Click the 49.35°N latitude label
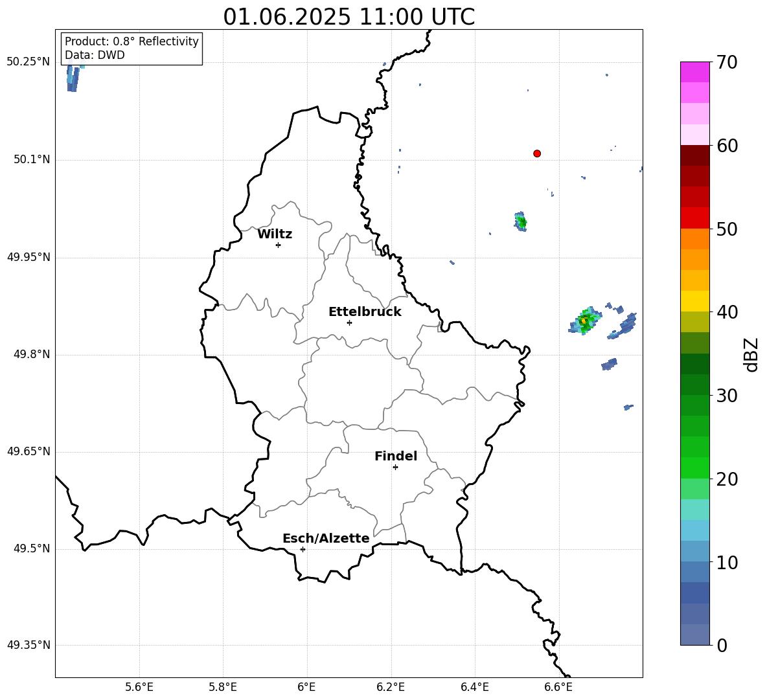Image resolution: width=767 pixels, height=700 pixels. pos(29,645)
